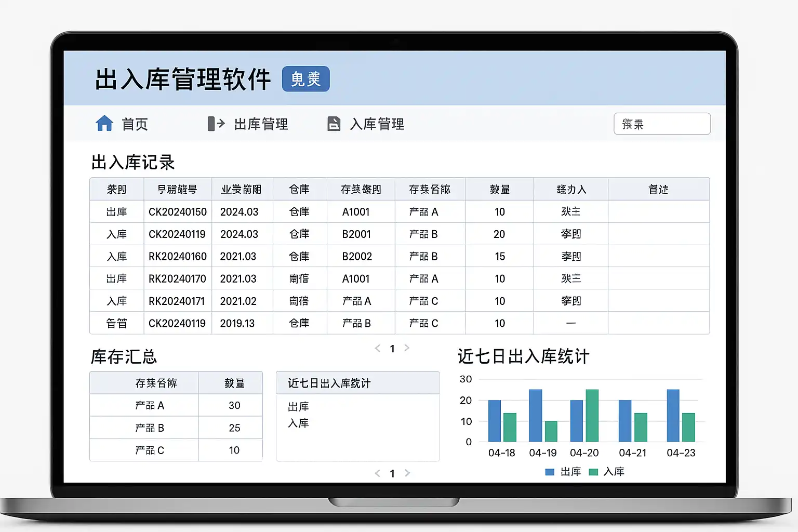Click the 入库 label in the chart legend

[x=614, y=472]
